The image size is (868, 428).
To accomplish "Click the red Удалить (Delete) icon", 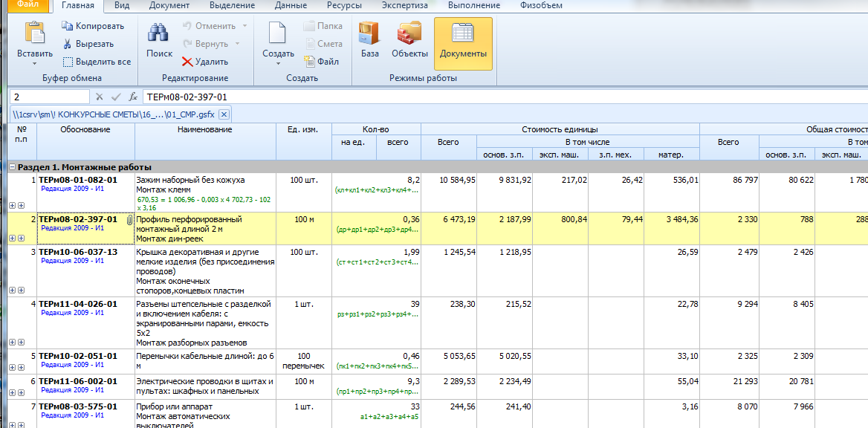I will [x=187, y=62].
